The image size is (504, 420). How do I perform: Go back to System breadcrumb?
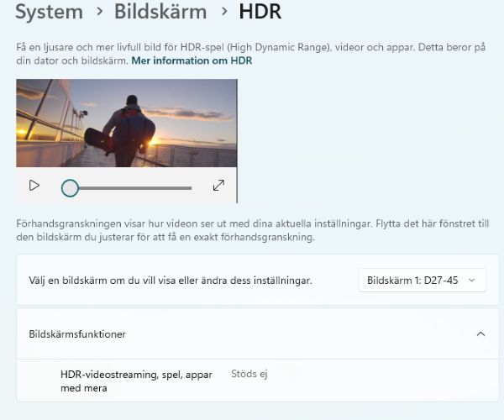[50, 12]
